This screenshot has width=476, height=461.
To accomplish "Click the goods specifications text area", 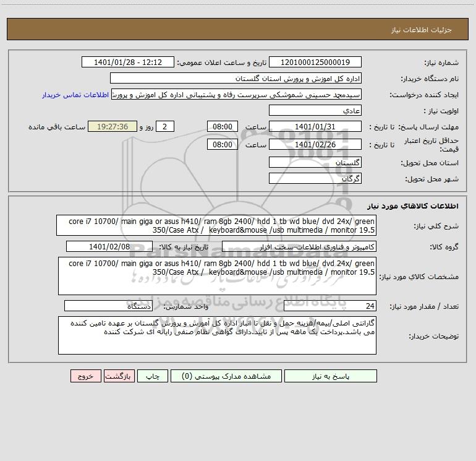I will (217, 276).
